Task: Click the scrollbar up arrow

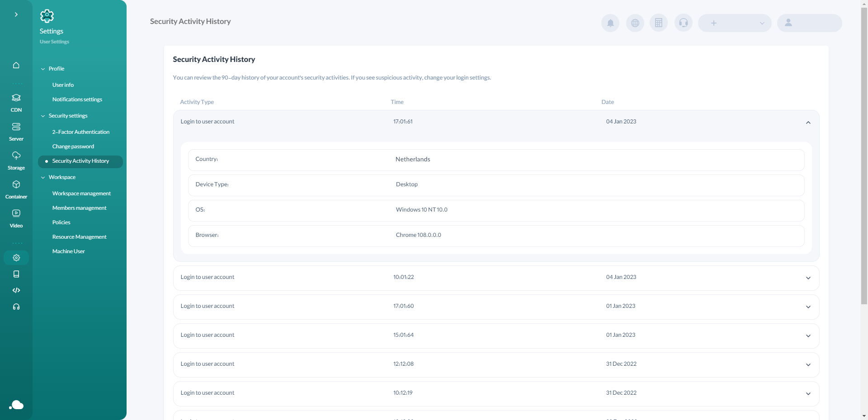Action: (864, 3)
